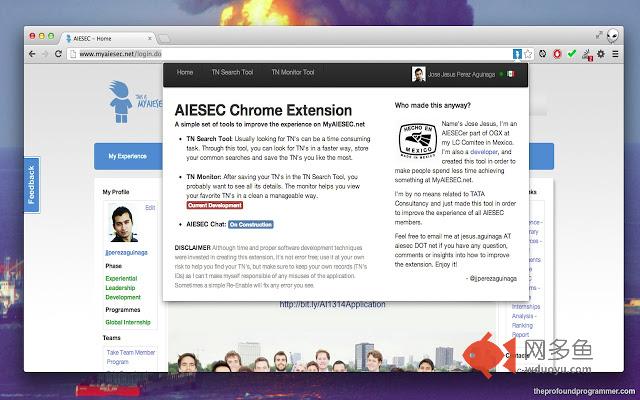Click the alien profile avatar icon
Screen dimensions: 640x400
612,36
